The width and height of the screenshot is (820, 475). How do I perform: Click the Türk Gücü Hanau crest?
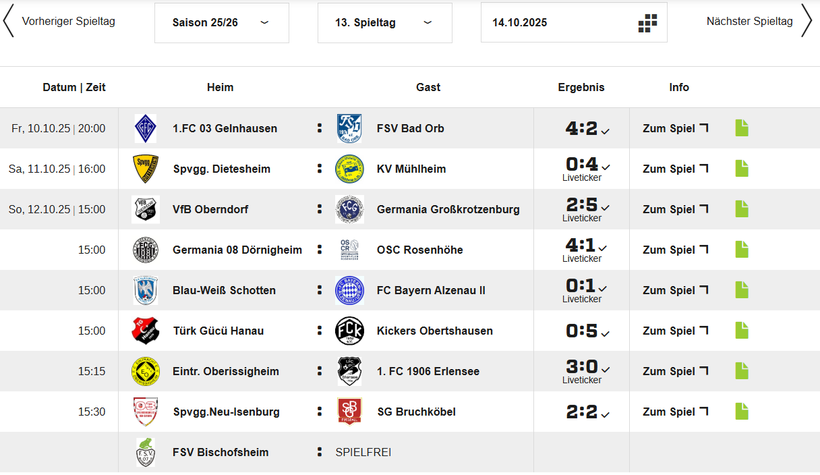[x=145, y=331]
